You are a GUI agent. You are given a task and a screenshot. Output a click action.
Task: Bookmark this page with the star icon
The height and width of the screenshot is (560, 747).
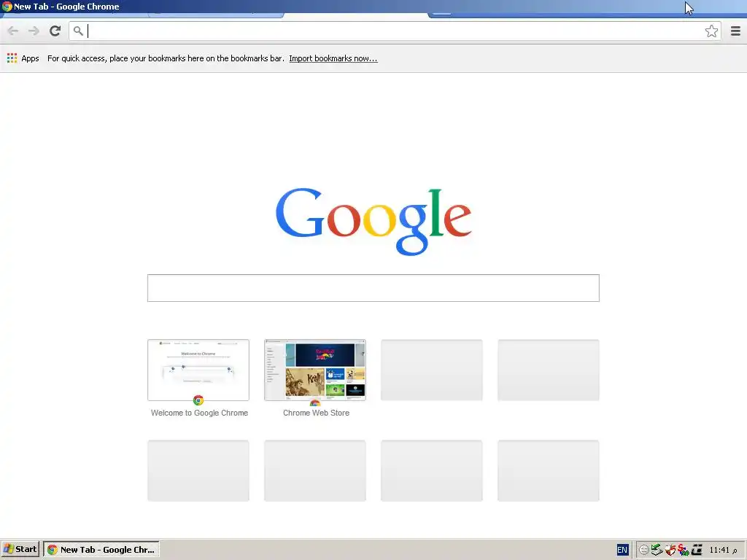pyautogui.click(x=711, y=31)
